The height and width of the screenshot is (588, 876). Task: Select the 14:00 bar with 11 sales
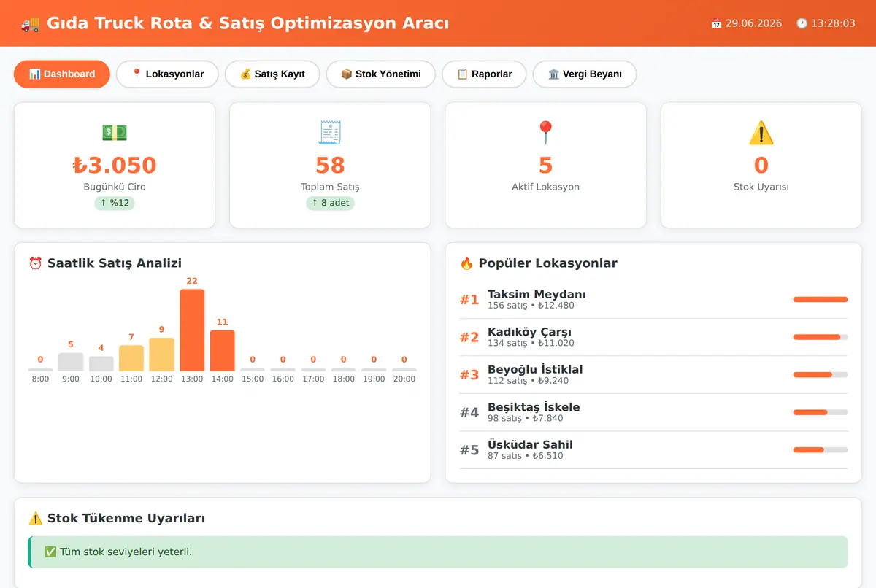[x=223, y=351]
